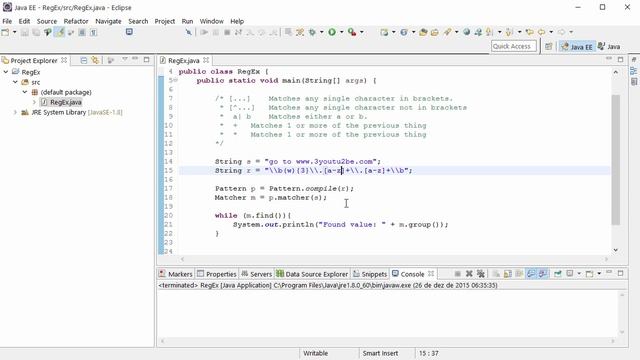Viewport: 640px width, 360px height.
Task: Click the Resume debug icon
Action: [x=204, y=32]
